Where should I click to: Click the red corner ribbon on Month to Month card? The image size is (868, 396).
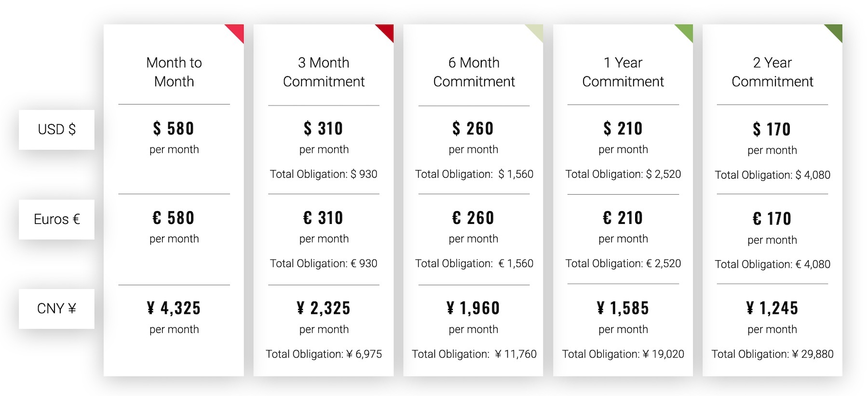(x=237, y=31)
